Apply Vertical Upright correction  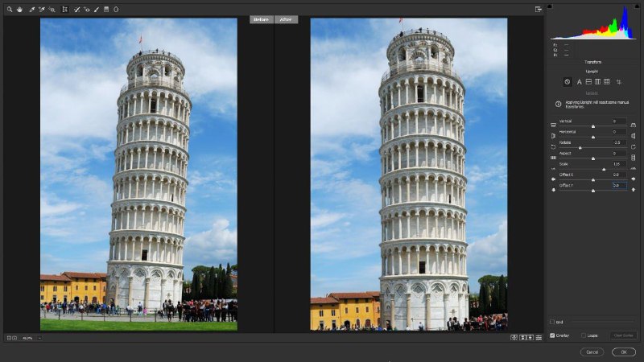[597, 82]
